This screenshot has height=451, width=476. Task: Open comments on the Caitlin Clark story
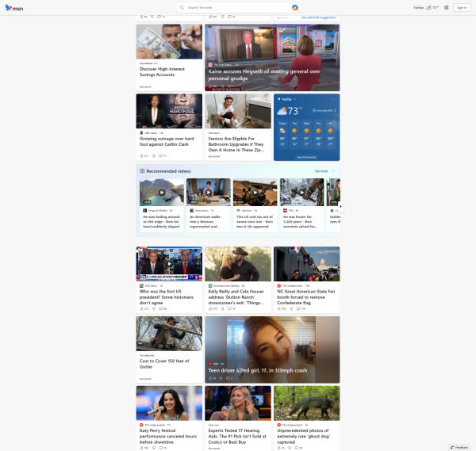pos(163,156)
